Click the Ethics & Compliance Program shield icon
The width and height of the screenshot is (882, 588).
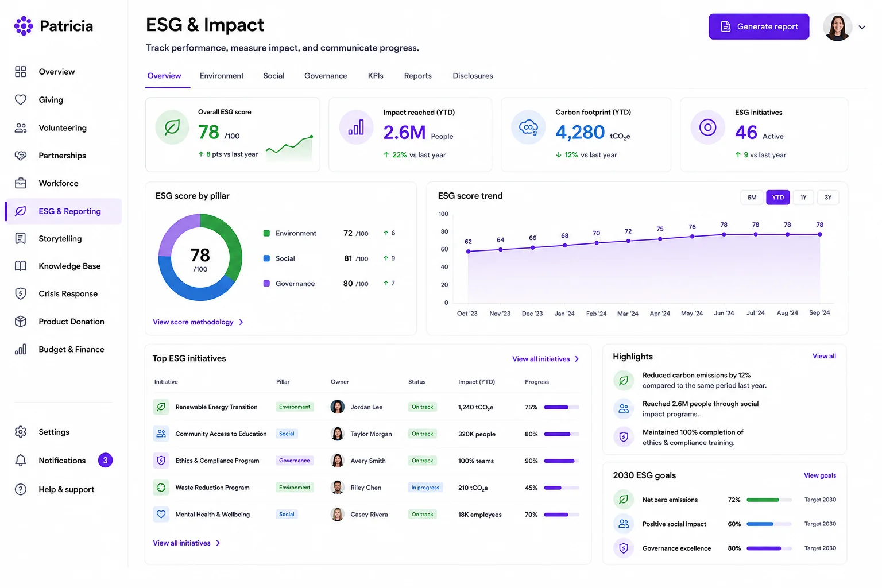[161, 461]
